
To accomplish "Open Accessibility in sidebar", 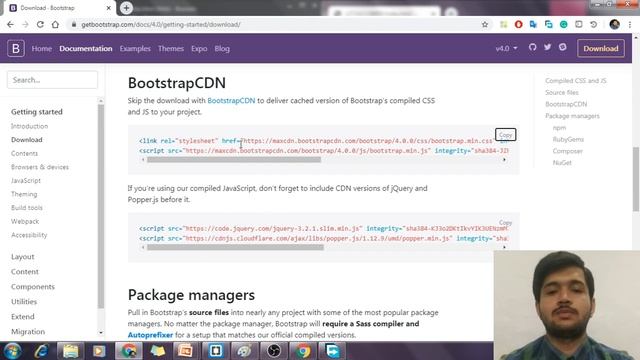I will point(29,235).
